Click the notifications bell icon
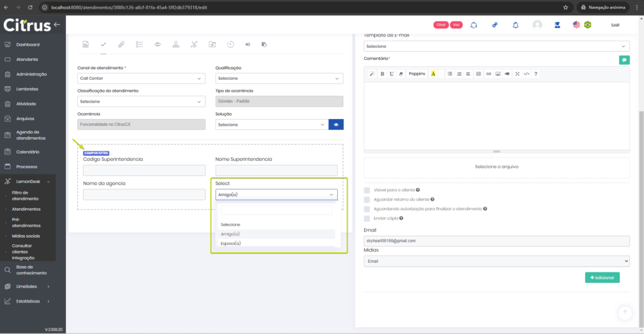This screenshot has height=334, width=644. pyautogui.click(x=516, y=25)
